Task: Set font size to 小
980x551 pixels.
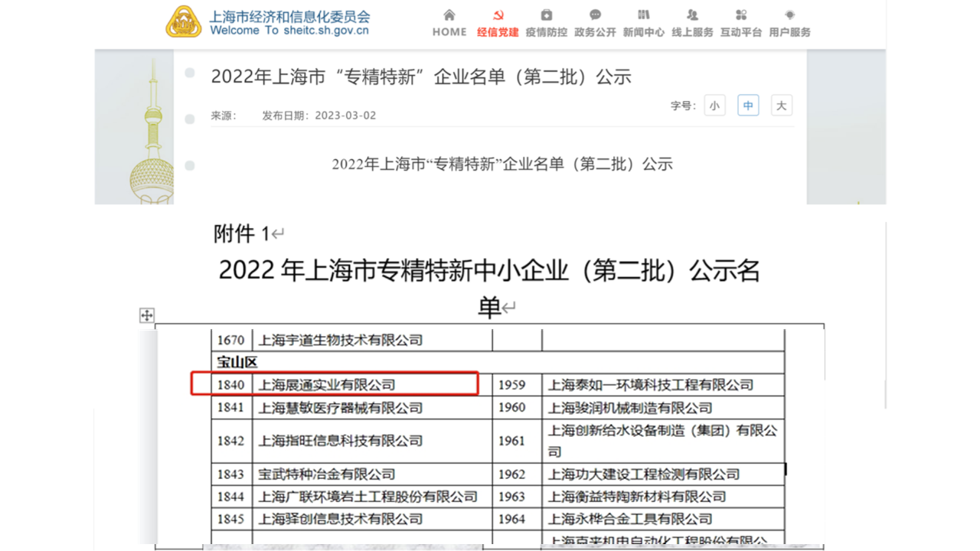Action: tap(714, 106)
